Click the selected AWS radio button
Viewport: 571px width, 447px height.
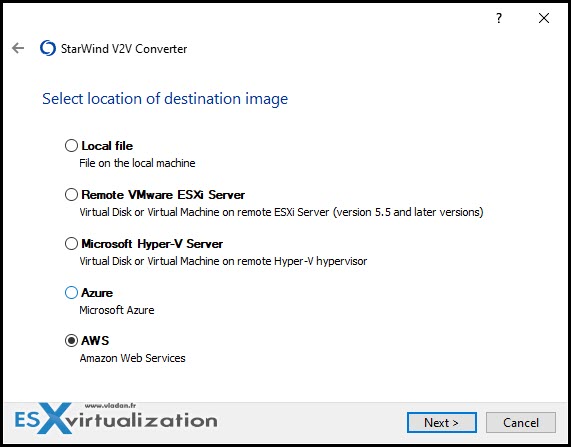71,341
